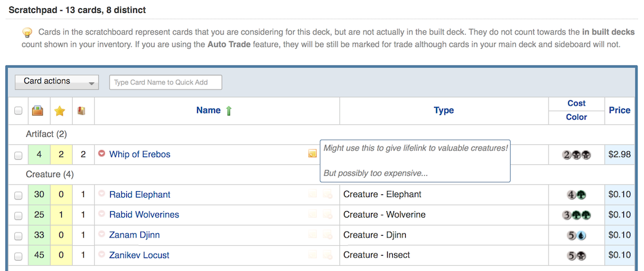Click the green inventory count 30 cell
The width and height of the screenshot is (644, 271).
tap(39, 194)
